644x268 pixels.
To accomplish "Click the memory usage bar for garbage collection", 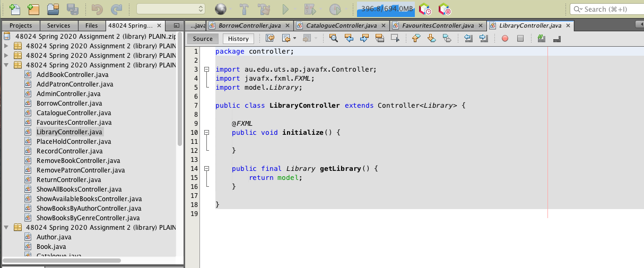I will click(386, 9).
